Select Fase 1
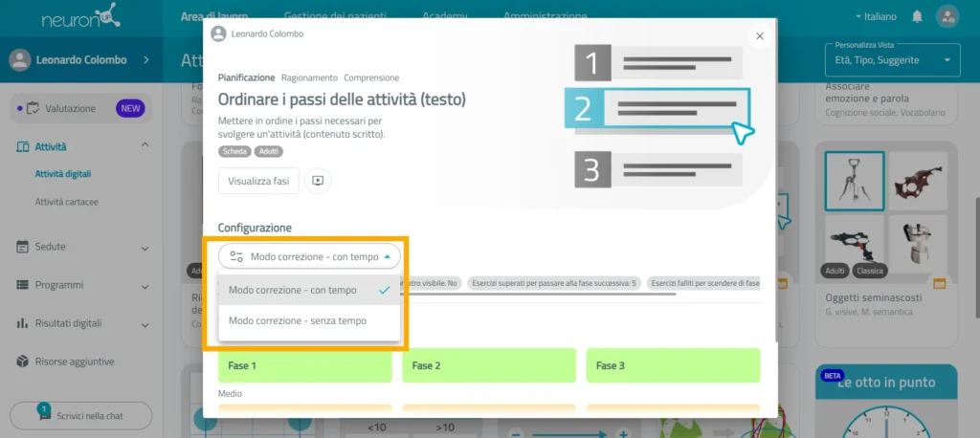 [305, 365]
